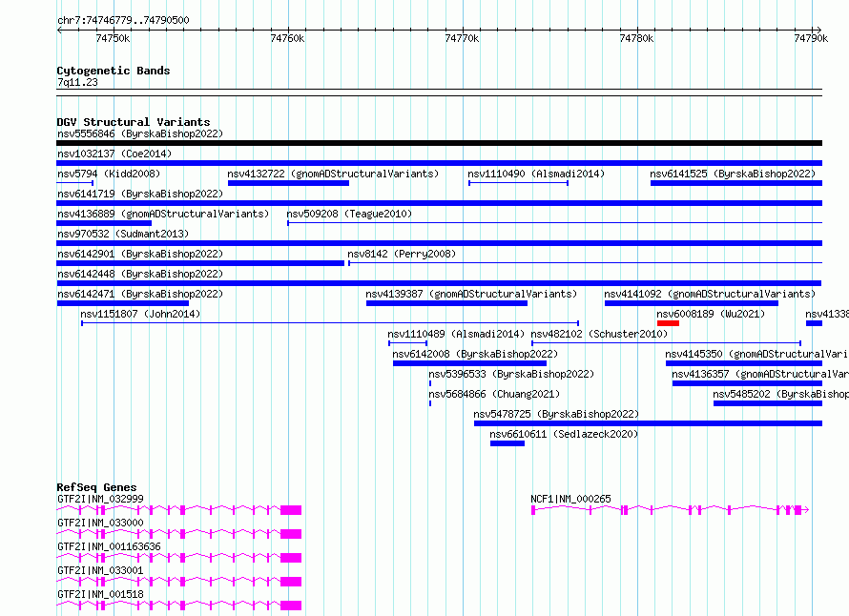The height and width of the screenshot is (616, 849).
Task: Click the GTF2I|NM_033000 transcript label
Action: tap(101, 523)
